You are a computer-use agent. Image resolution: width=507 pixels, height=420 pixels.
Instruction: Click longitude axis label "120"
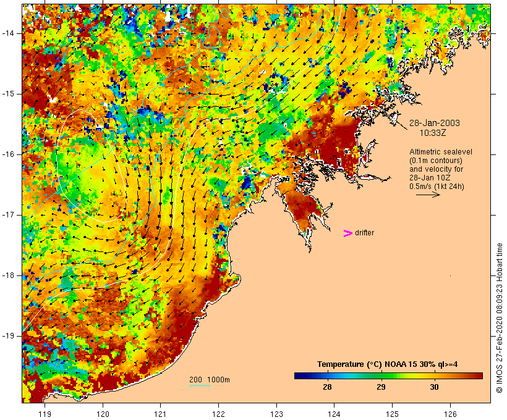pyautogui.click(x=103, y=414)
